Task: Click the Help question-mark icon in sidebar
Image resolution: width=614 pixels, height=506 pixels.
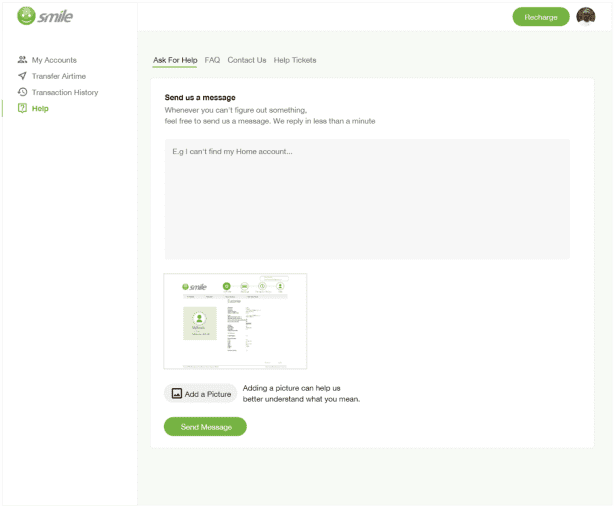Action: (22, 108)
